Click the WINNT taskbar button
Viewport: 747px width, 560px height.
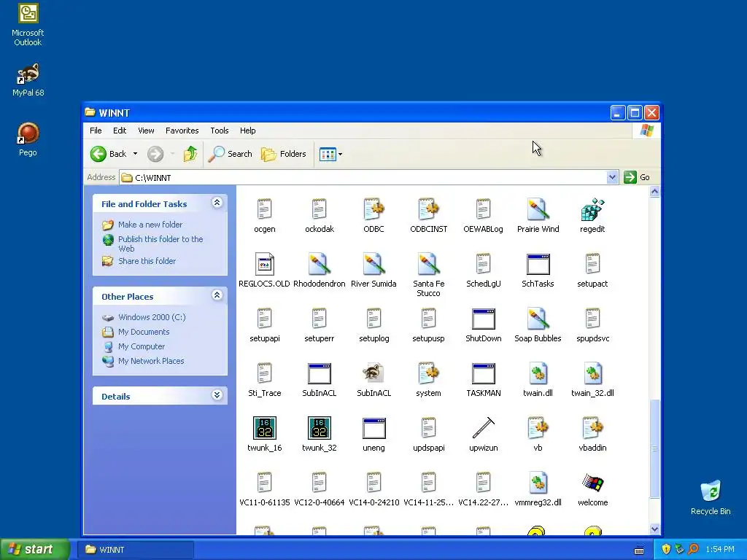tap(135, 550)
